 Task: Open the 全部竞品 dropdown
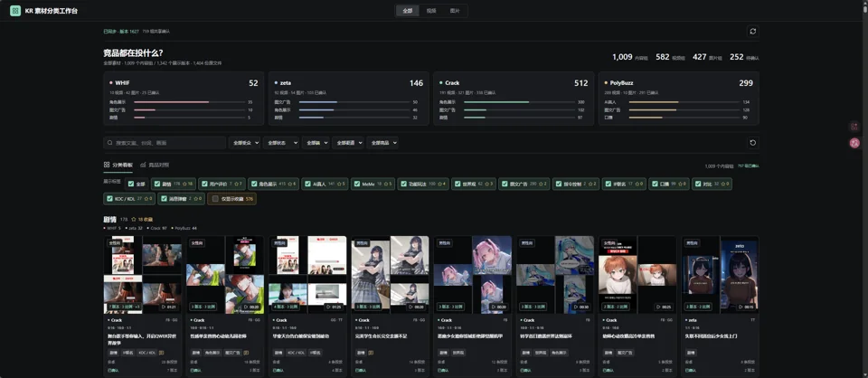tap(382, 143)
